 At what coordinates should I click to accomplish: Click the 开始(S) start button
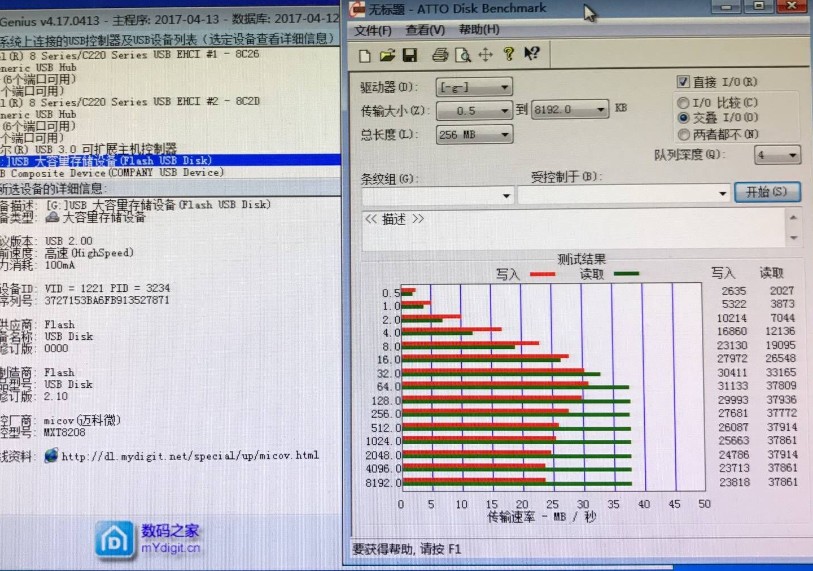[767, 192]
